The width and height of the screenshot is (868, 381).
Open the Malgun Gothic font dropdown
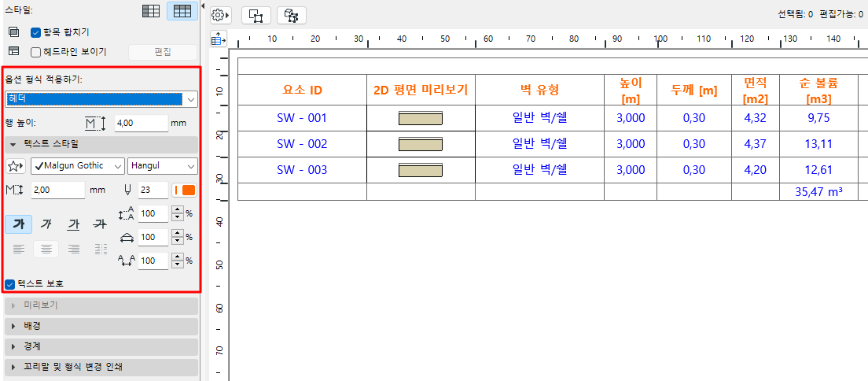[78, 166]
